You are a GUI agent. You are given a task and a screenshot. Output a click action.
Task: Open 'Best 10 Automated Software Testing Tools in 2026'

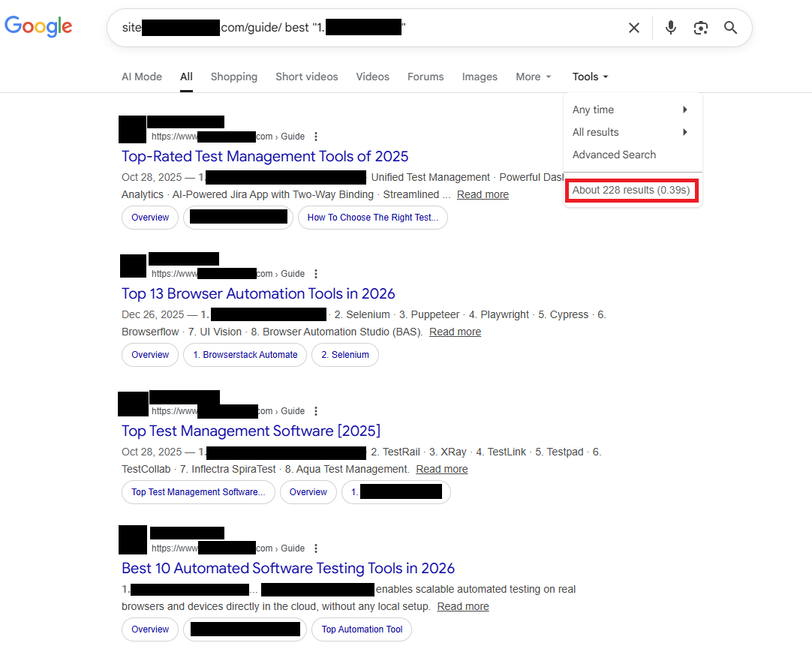pos(288,567)
